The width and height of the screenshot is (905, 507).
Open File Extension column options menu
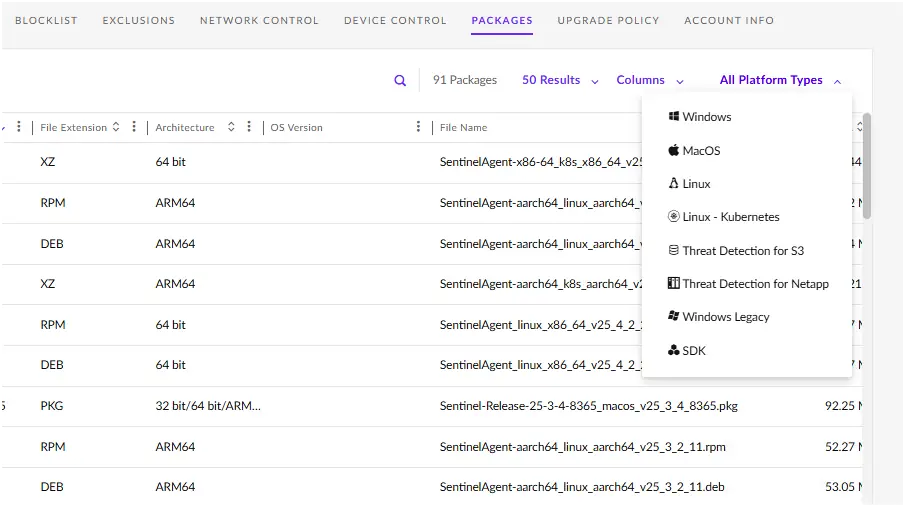coord(134,126)
